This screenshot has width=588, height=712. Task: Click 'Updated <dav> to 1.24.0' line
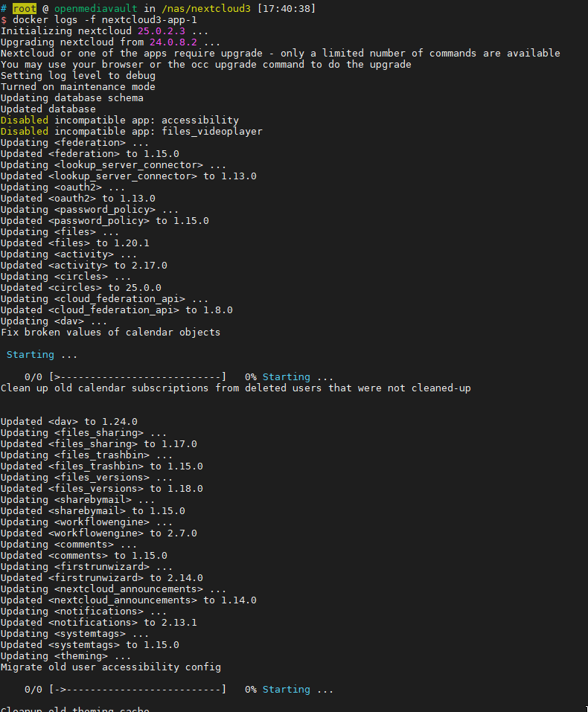tap(68, 421)
